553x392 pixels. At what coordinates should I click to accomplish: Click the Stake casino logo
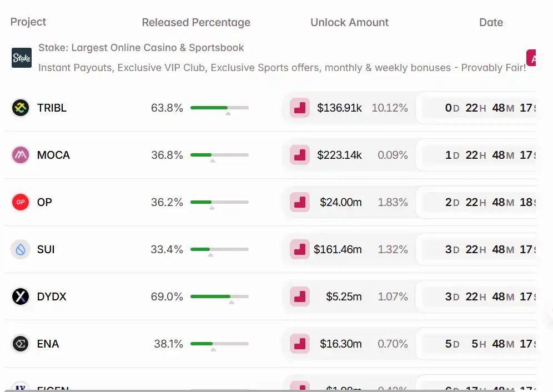(x=22, y=58)
